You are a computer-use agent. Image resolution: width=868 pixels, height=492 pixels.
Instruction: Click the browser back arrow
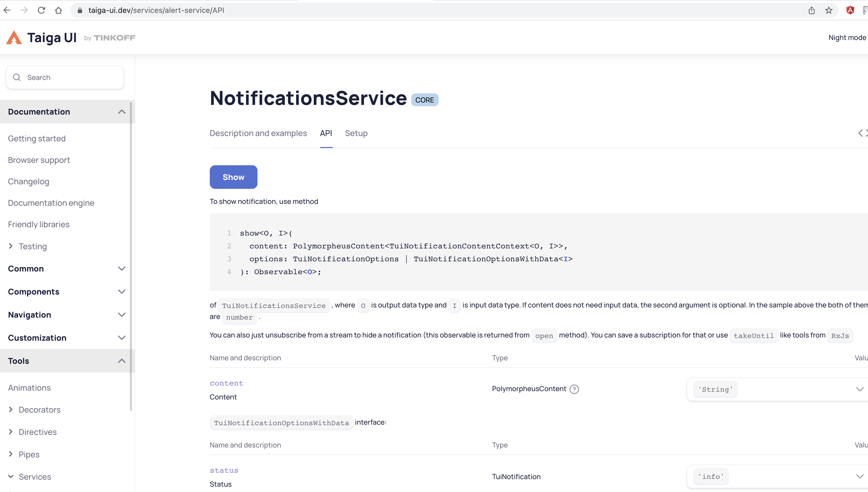coord(7,10)
